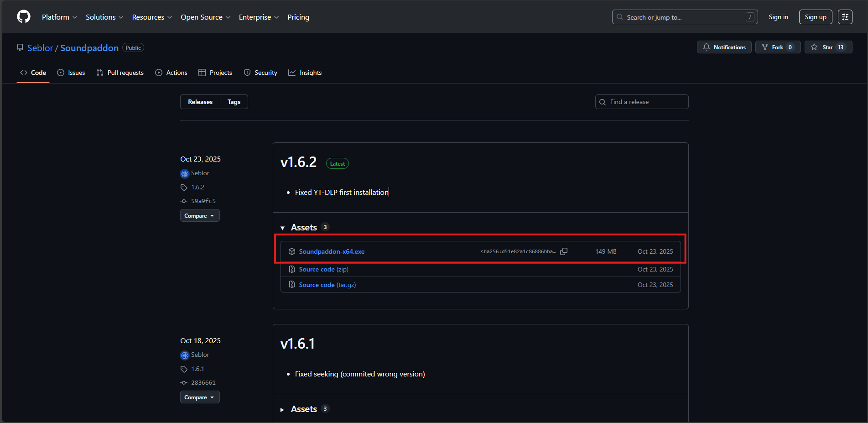The image size is (868, 423).
Task: Click the tag icon next to 1.6.2
Action: coord(184,188)
